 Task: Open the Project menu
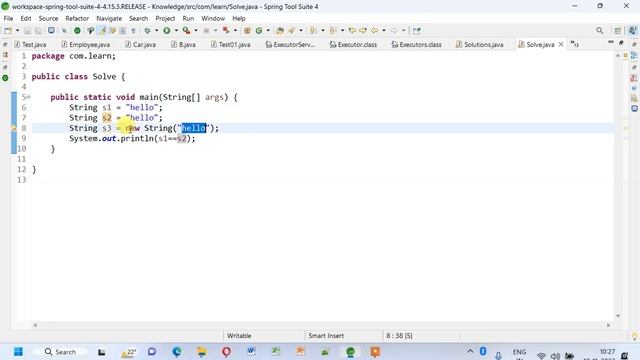[x=165, y=18]
